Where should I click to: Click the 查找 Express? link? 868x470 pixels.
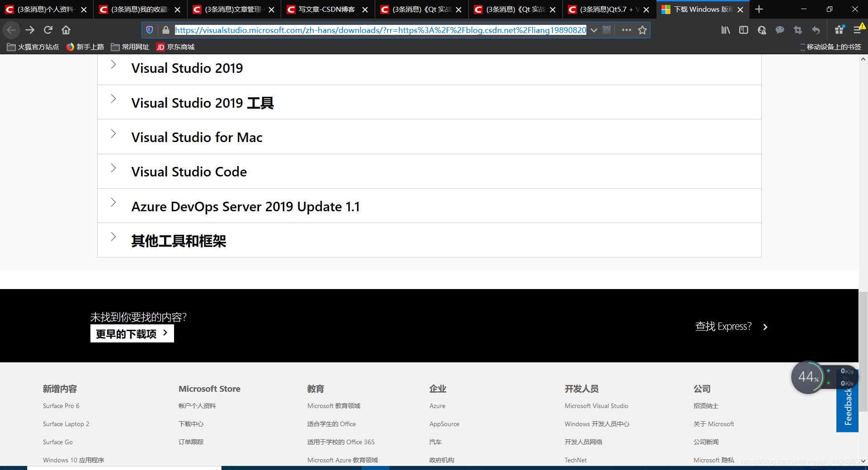pos(731,327)
